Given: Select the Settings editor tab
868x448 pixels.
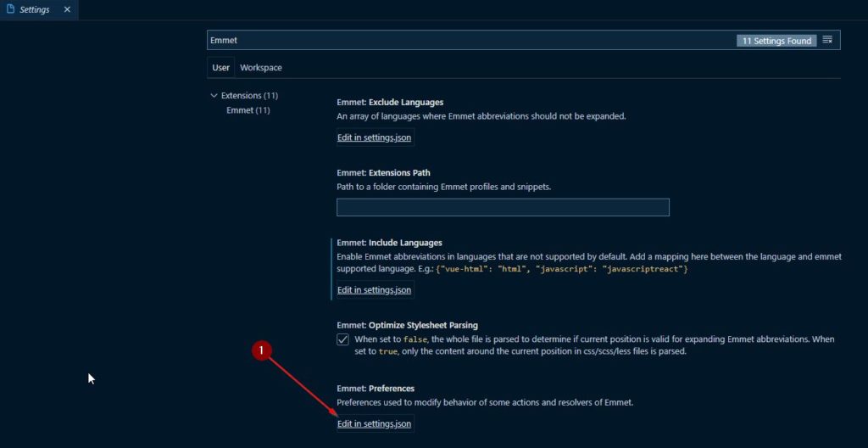Looking at the screenshot, I should [39, 10].
